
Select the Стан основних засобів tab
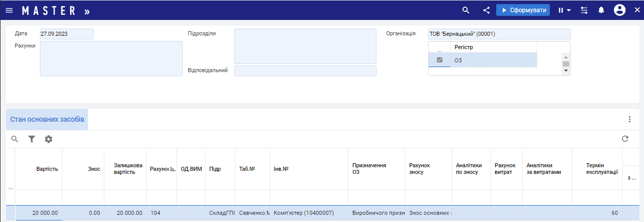[47, 119]
